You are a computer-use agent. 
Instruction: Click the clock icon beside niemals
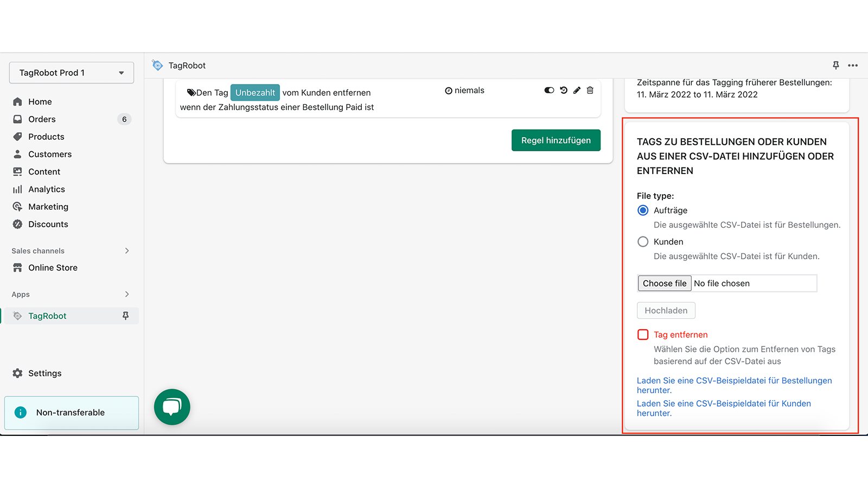(x=449, y=91)
